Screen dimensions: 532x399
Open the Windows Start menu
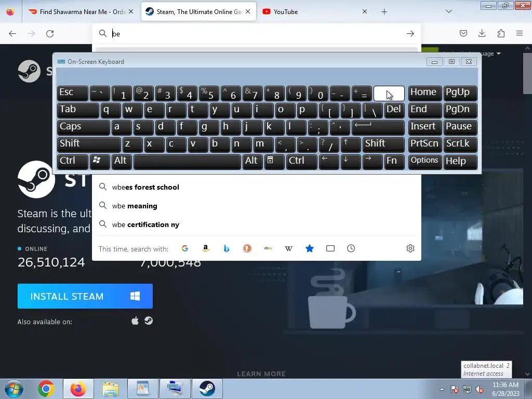(x=14, y=389)
